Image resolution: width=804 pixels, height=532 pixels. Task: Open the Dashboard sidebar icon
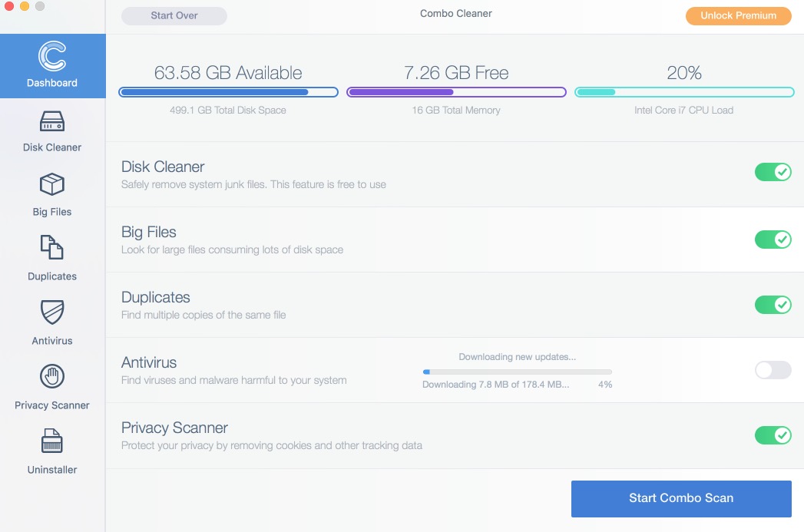tap(52, 57)
